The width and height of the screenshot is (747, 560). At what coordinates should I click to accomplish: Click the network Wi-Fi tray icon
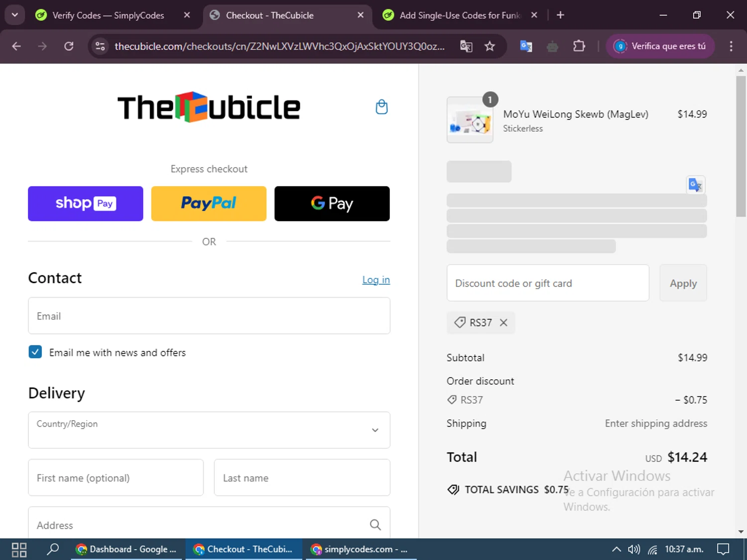pos(652,550)
